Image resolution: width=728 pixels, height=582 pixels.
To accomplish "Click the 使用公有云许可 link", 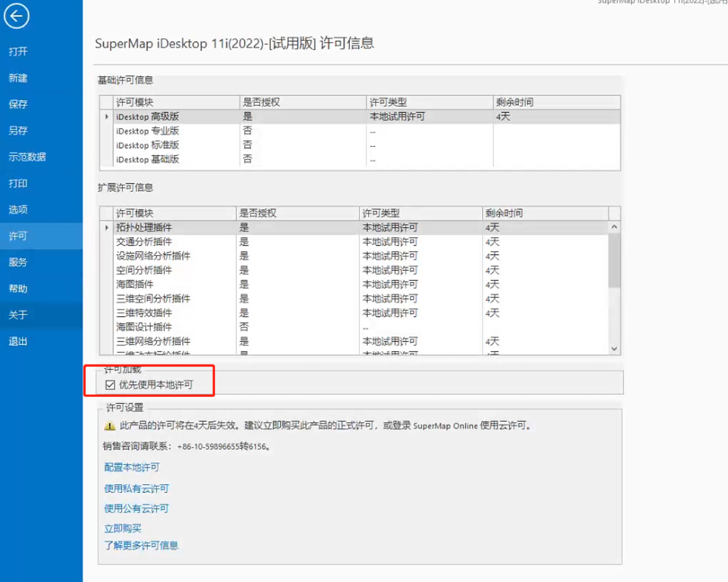I will (136, 508).
